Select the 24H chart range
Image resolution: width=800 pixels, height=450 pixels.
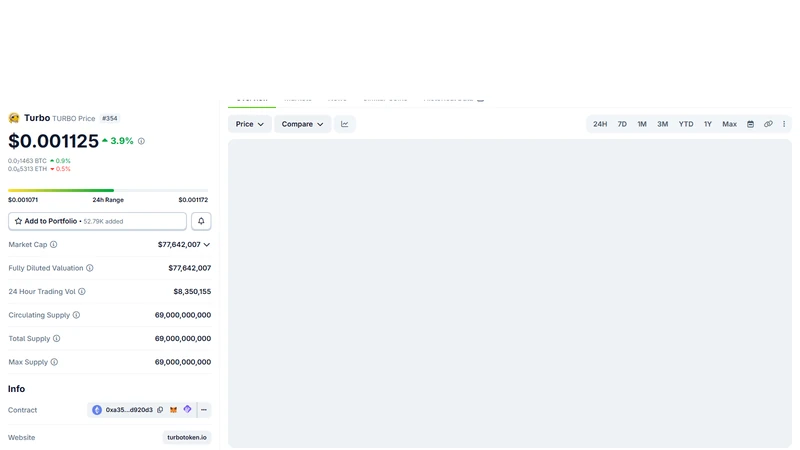pos(600,124)
